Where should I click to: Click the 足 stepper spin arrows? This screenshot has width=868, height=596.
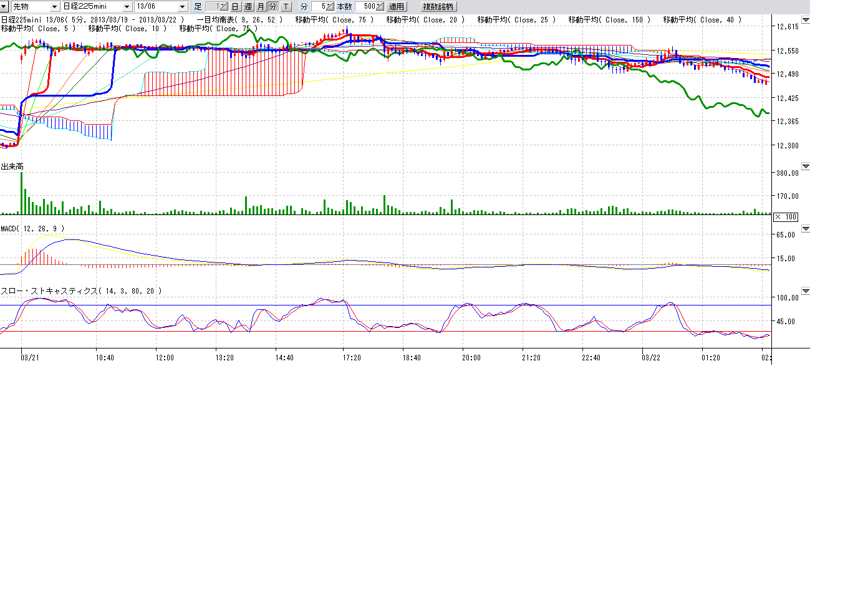[x=223, y=7]
